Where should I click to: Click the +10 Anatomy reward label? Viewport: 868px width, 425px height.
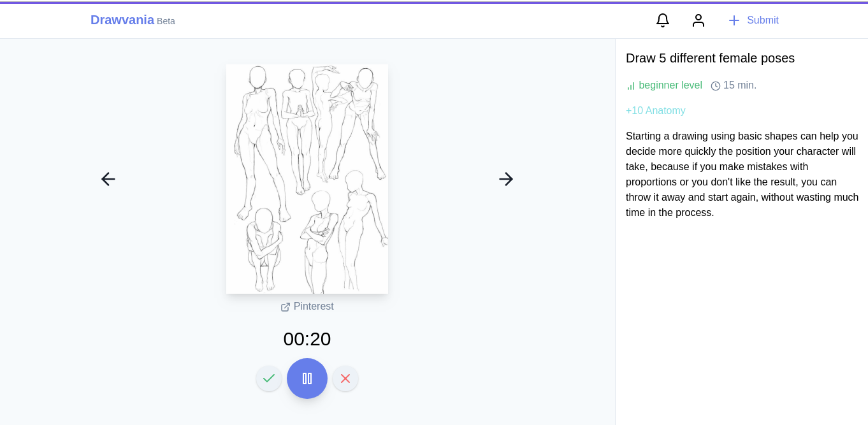click(x=656, y=111)
